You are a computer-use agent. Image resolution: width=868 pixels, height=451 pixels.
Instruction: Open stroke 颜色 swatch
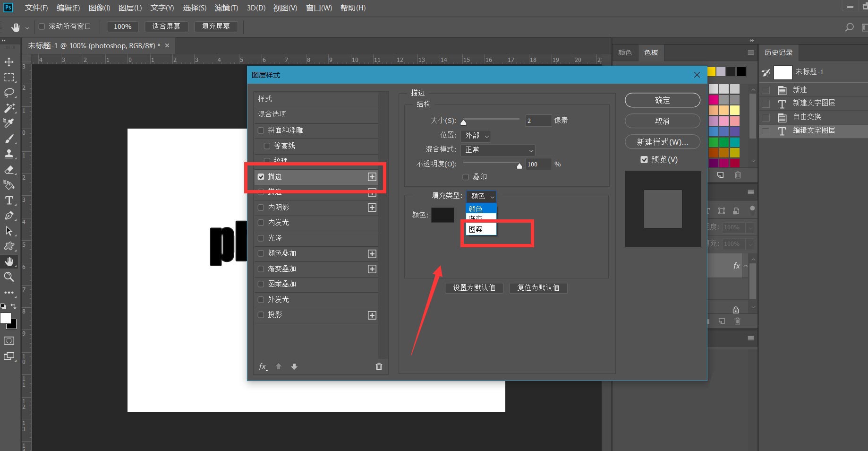[443, 215]
